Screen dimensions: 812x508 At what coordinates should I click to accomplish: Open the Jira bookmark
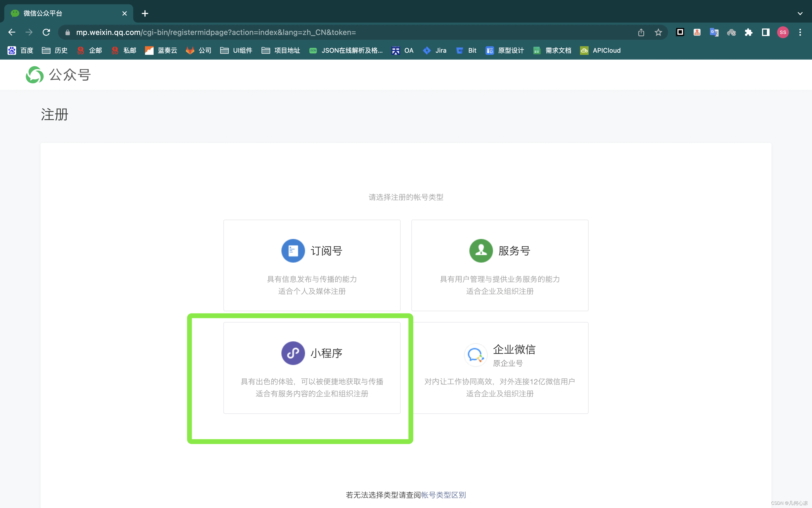point(434,51)
